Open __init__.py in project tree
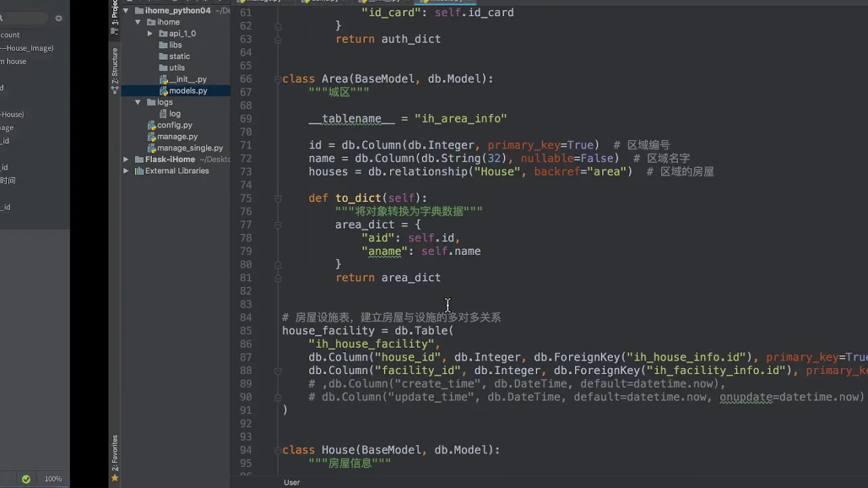The width and height of the screenshot is (868, 488). tap(188, 79)
